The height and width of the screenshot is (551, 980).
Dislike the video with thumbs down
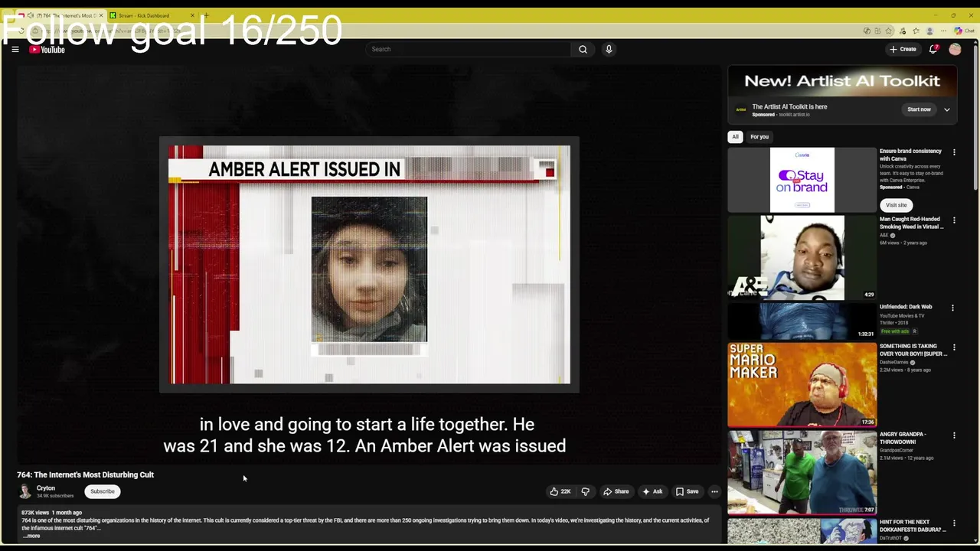(586, 491)
